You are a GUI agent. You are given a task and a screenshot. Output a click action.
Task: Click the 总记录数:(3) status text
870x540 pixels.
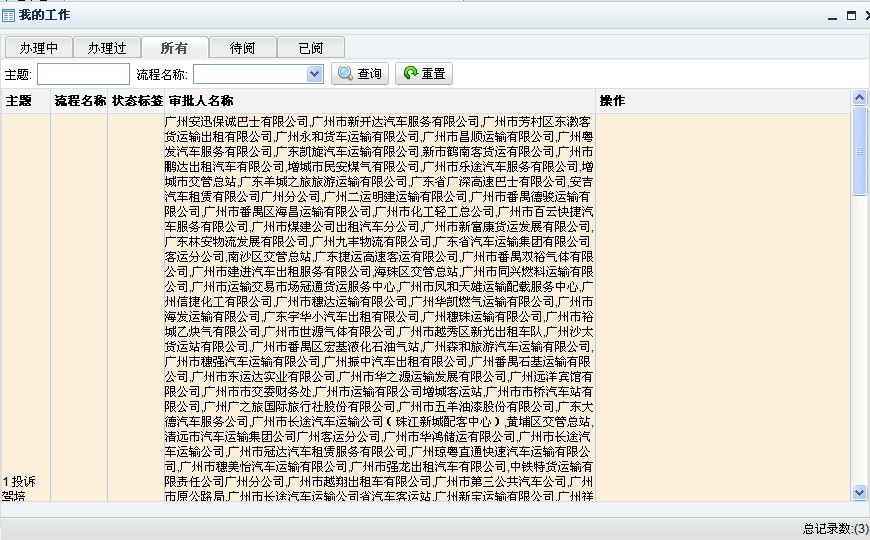click(836, 528)
